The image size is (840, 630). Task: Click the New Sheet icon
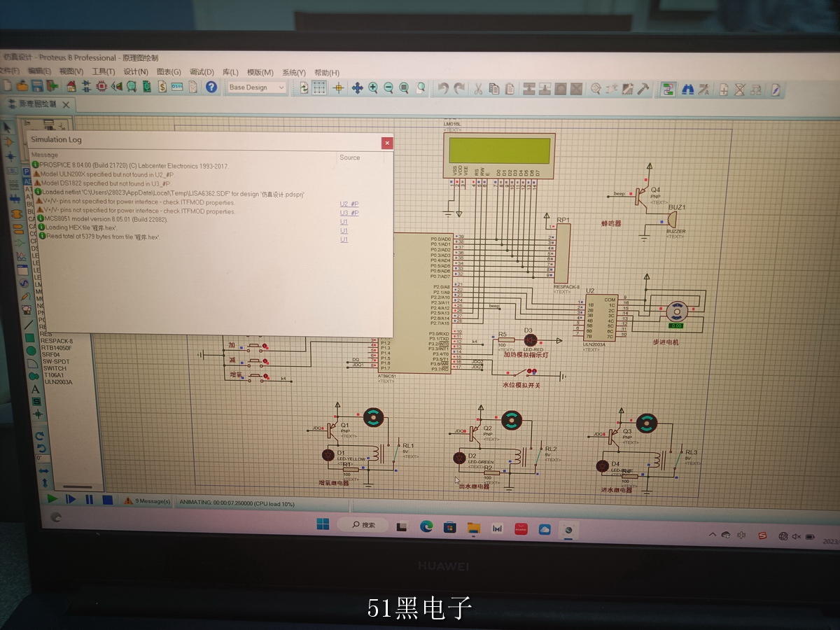(724, 90)
